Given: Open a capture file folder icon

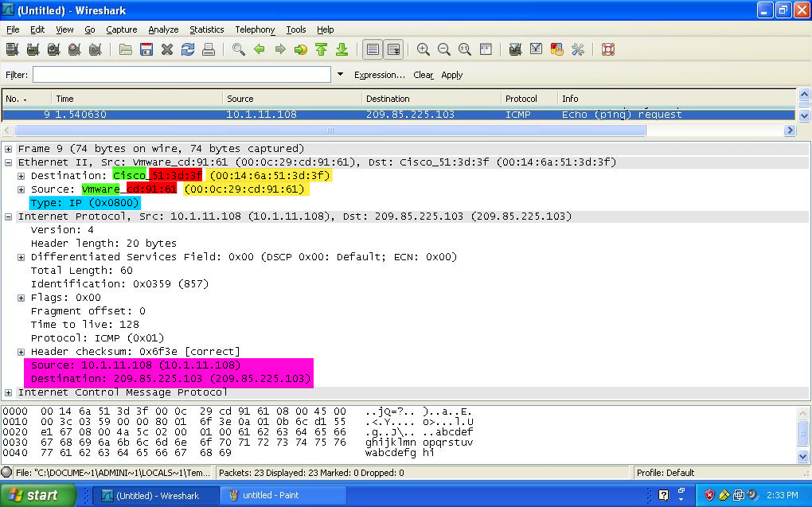Looking at the screenshot, I should tap(125, 49).
